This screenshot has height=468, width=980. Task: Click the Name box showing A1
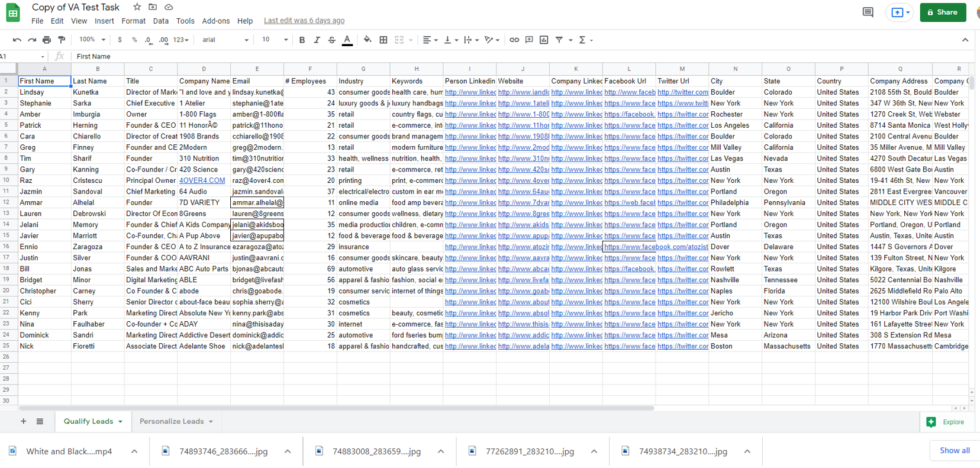coord(22,56)
